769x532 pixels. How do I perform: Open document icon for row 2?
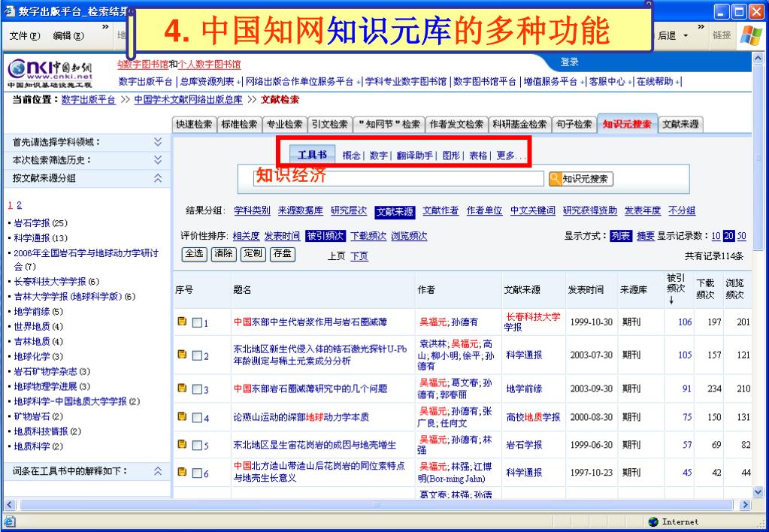(182, 355)
